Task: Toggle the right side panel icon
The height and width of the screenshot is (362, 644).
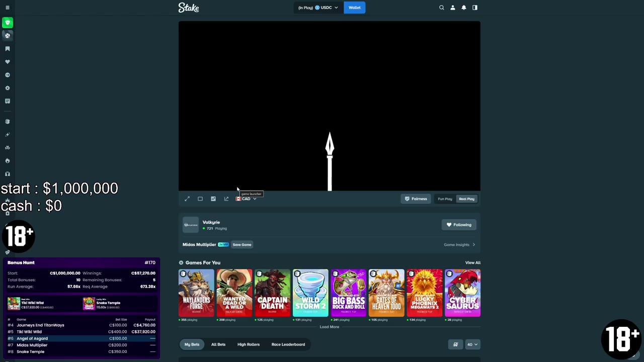Action: 475,8
